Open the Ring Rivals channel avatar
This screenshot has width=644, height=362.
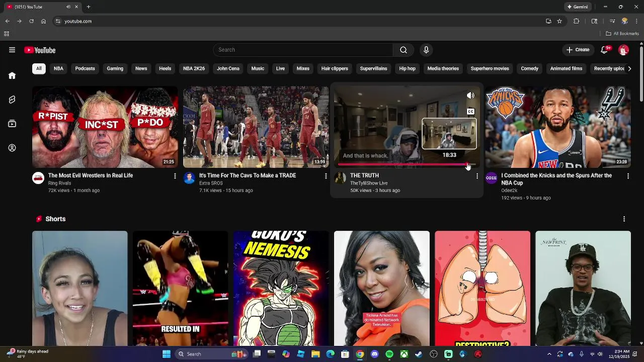pyautogui.click(x=38, y=178)
